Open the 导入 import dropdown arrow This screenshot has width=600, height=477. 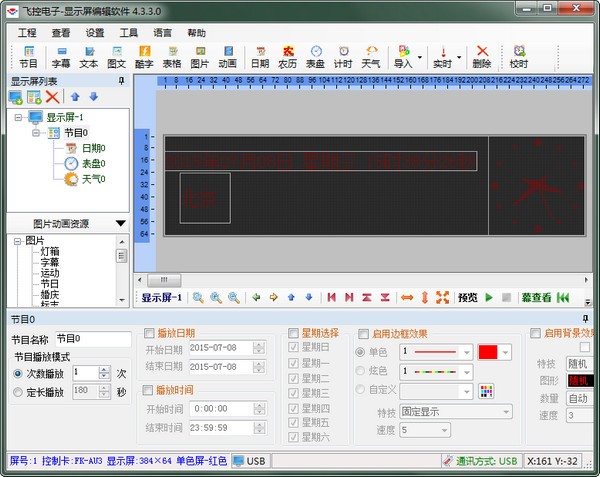pos(420,56)
